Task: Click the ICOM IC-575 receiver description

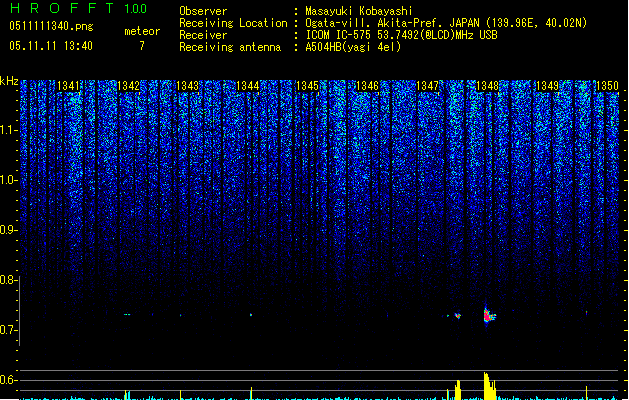Action: coord(401,35)
